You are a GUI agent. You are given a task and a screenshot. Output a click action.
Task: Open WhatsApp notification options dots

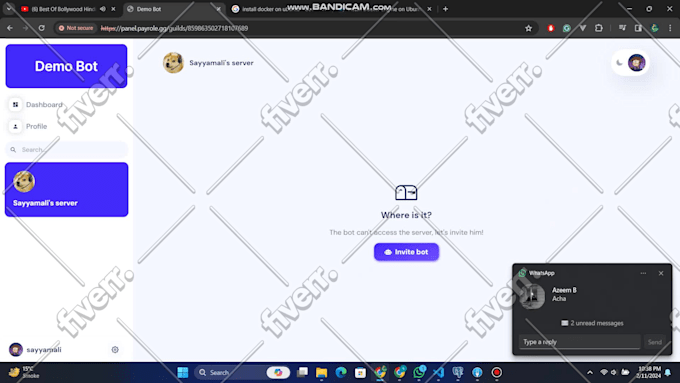coord(643,273)
